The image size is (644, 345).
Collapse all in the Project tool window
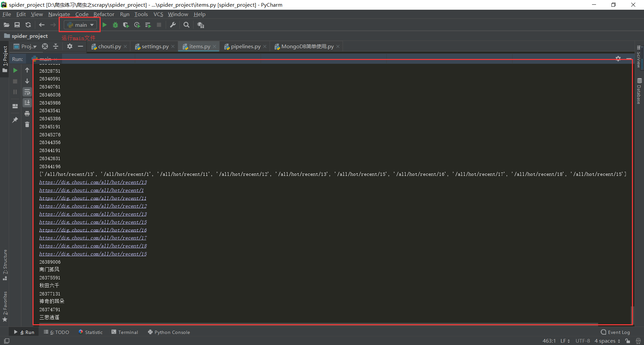[x=56, y=46]
